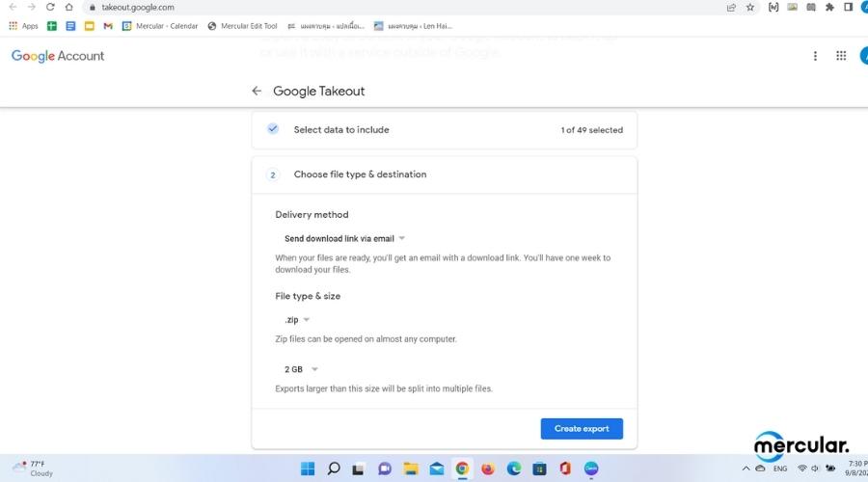Screen dimensions: 868x482
Task: Open the Apps bookmark shortcut
Action: point(23,26)
